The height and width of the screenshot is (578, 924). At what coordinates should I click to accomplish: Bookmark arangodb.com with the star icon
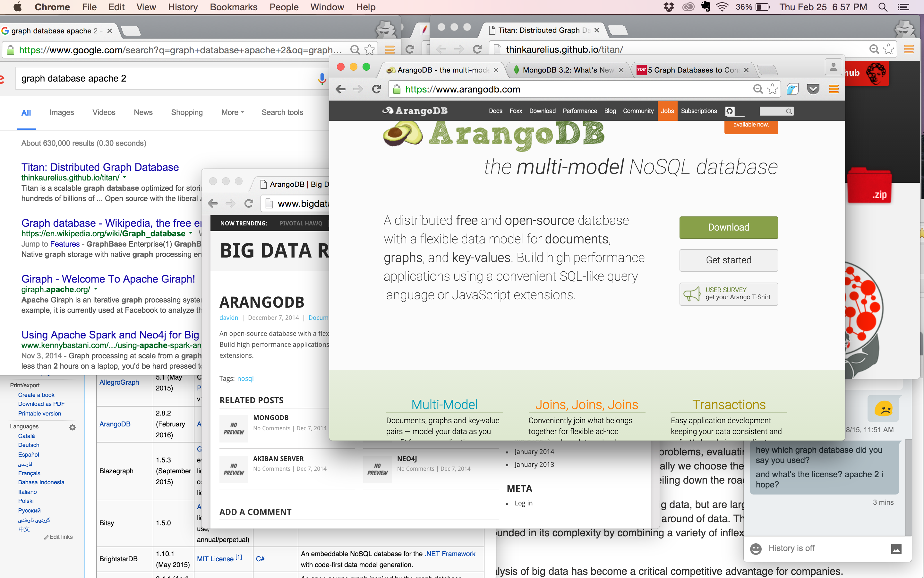coord(773,90)
